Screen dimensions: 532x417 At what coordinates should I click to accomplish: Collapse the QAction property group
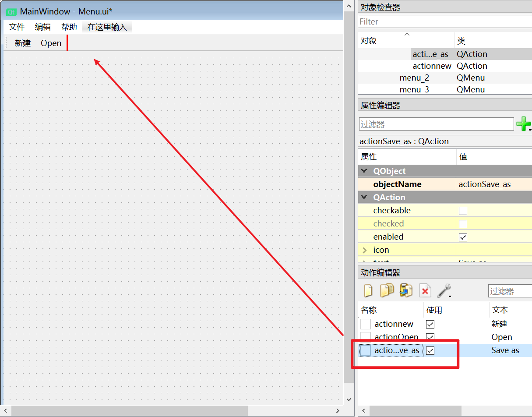364,197
